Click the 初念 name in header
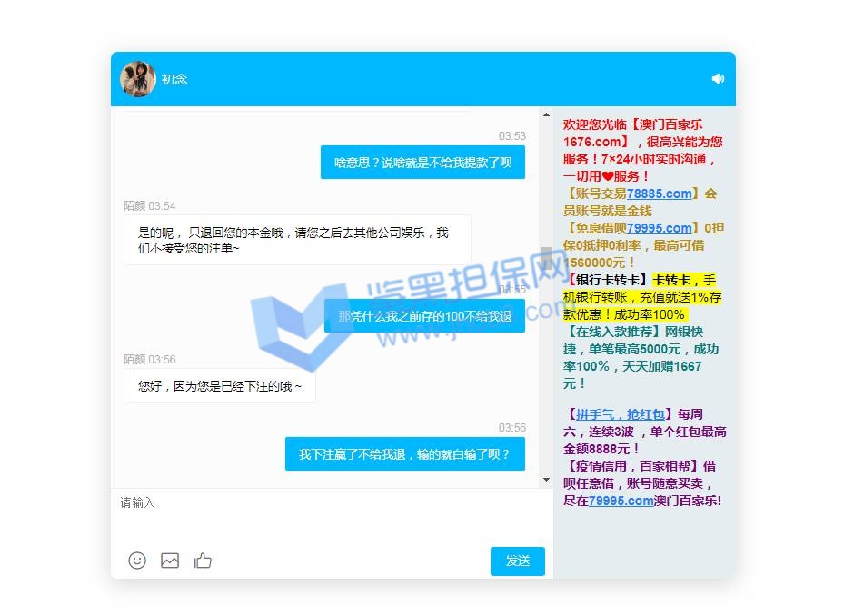Image resolution: width=854 pixels, height=616 pixels. click(174, 79)
